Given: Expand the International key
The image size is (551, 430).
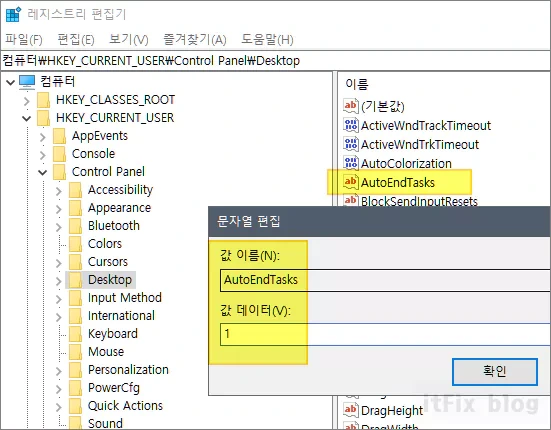Looking at the screenshot, I should pyautogui.click(x=59, y=317).
